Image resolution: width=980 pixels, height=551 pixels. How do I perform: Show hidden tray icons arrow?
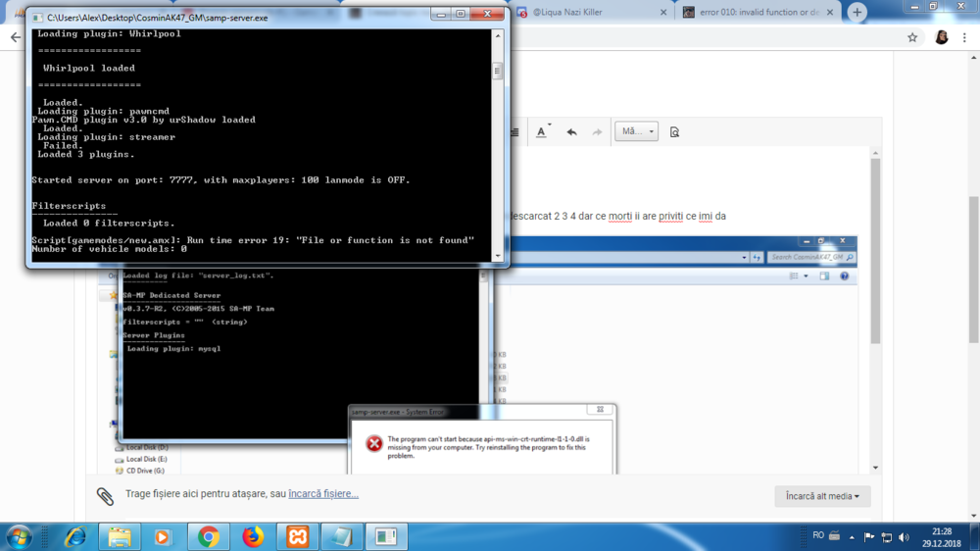(x=852, y=536)
